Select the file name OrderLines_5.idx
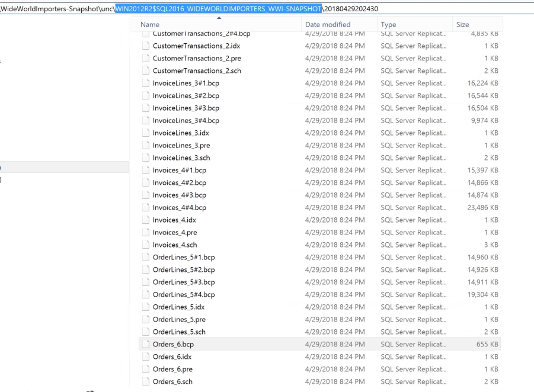534x392 pixels. point(179,307)
